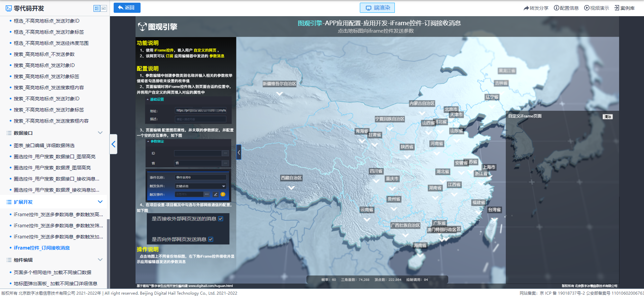Open 配置信息 configuration info
Screen dimensions: 644x296
pos(566,8)
